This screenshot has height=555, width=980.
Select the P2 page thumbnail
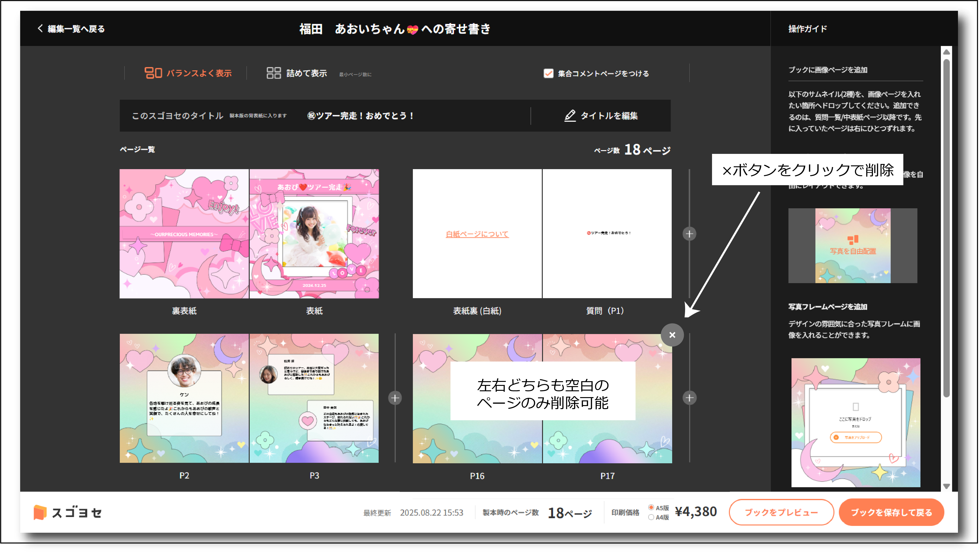coord(184,399)
